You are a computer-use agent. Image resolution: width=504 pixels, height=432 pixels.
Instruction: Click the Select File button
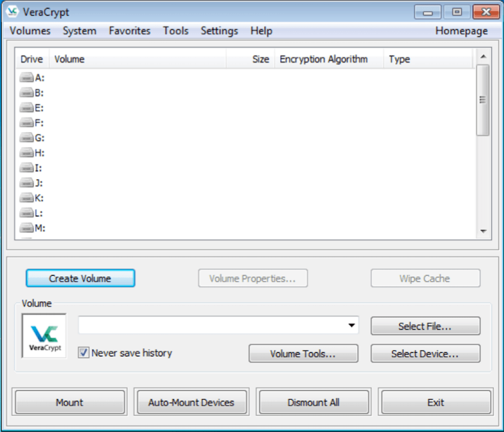(x=425, y=326)
